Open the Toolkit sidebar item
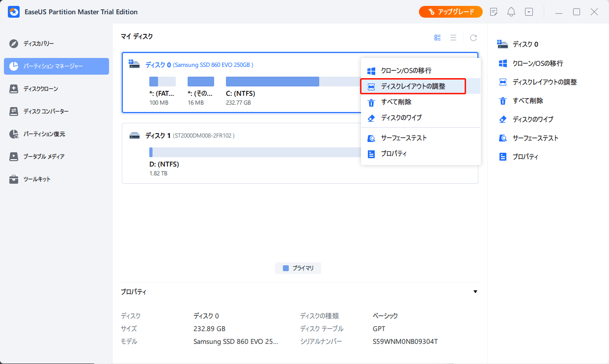Viewport: 609px width, 364px height. [37, 179]
